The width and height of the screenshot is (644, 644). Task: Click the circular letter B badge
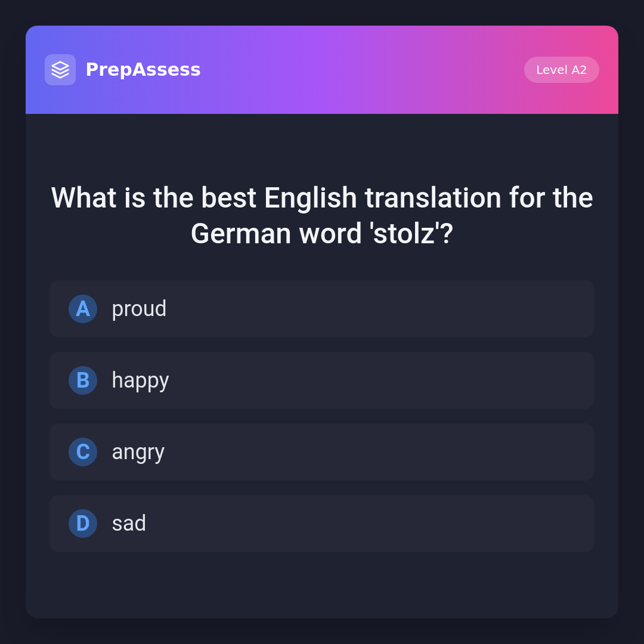[x=83, y=380]
